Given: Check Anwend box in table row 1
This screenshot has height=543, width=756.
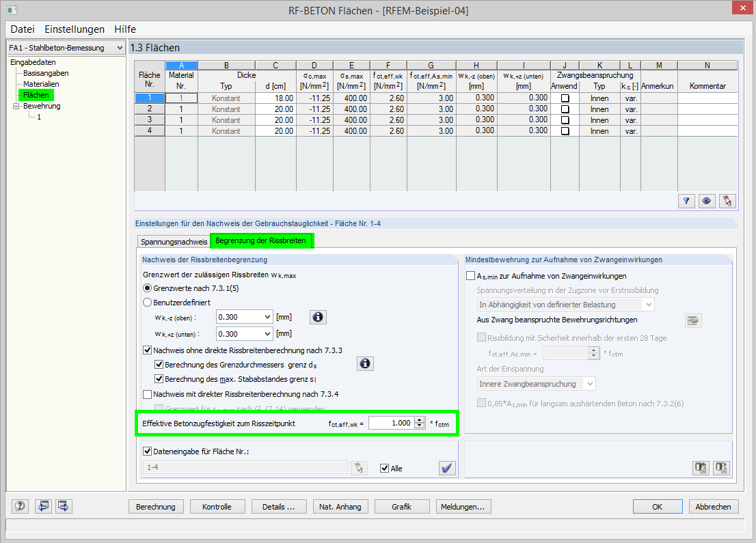Looking at the screenshot, I should click(565, 98).
